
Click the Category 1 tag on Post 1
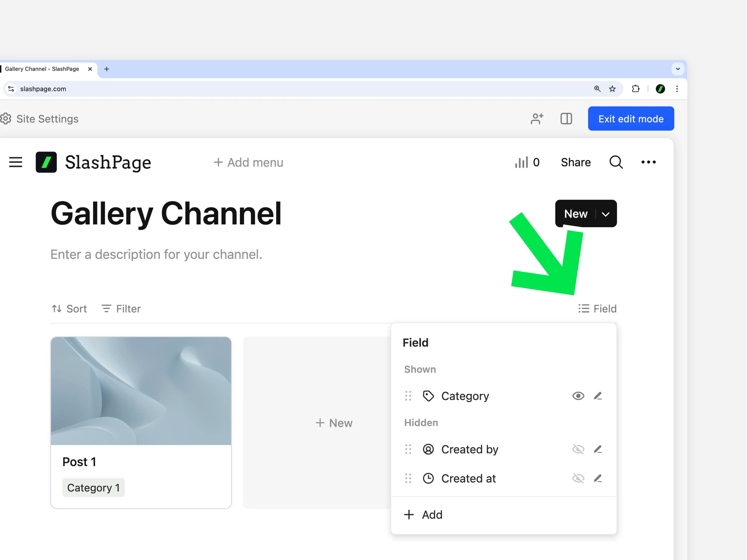(x=94, y=487)
